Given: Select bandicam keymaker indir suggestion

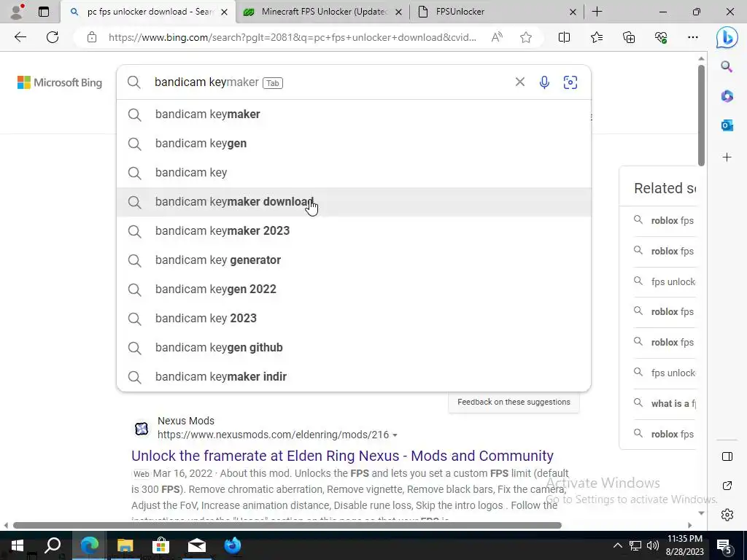Looking at the screenshot, I should click(354, 377).
